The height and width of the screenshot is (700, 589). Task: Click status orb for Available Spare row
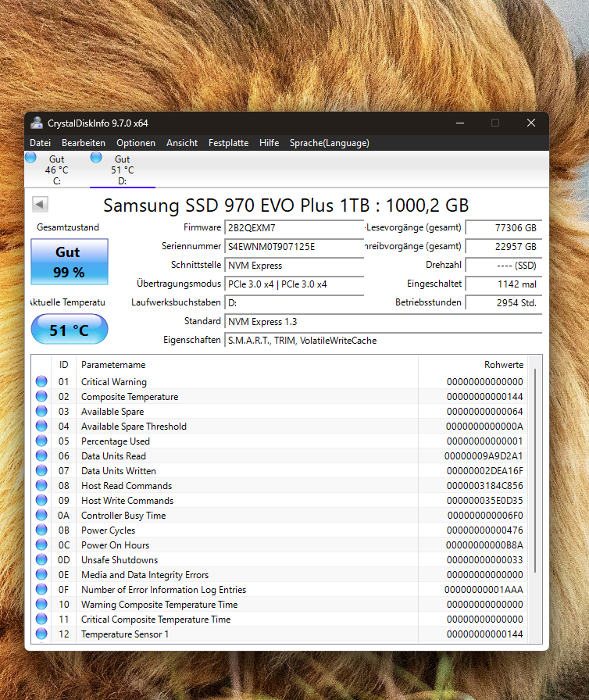tap(41, 411)
